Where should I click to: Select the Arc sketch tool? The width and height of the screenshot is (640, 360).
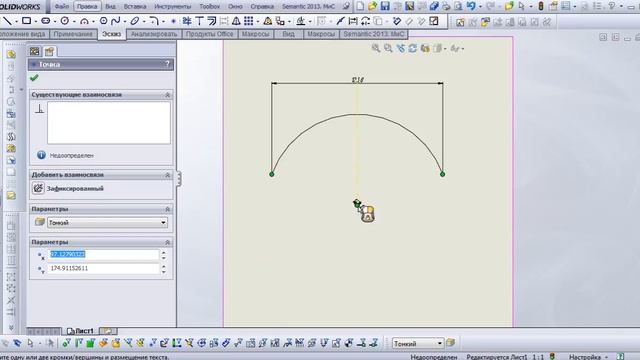84,21
